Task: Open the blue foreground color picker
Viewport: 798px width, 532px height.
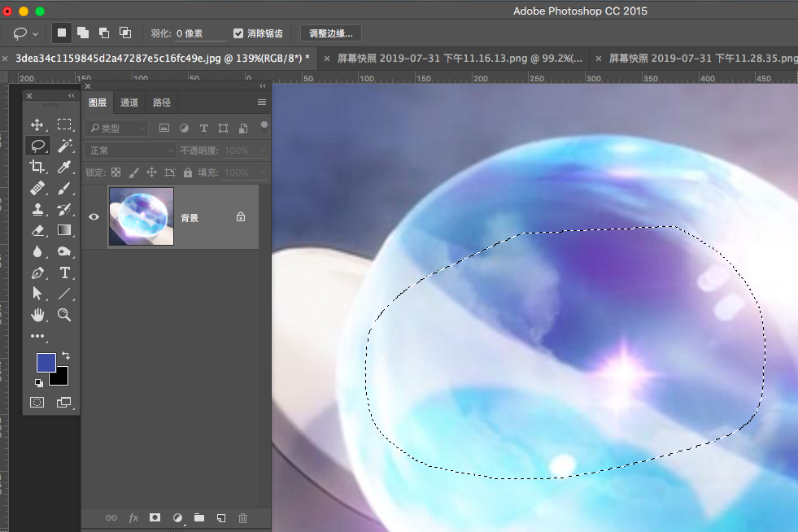Action: tap(46, 363)
